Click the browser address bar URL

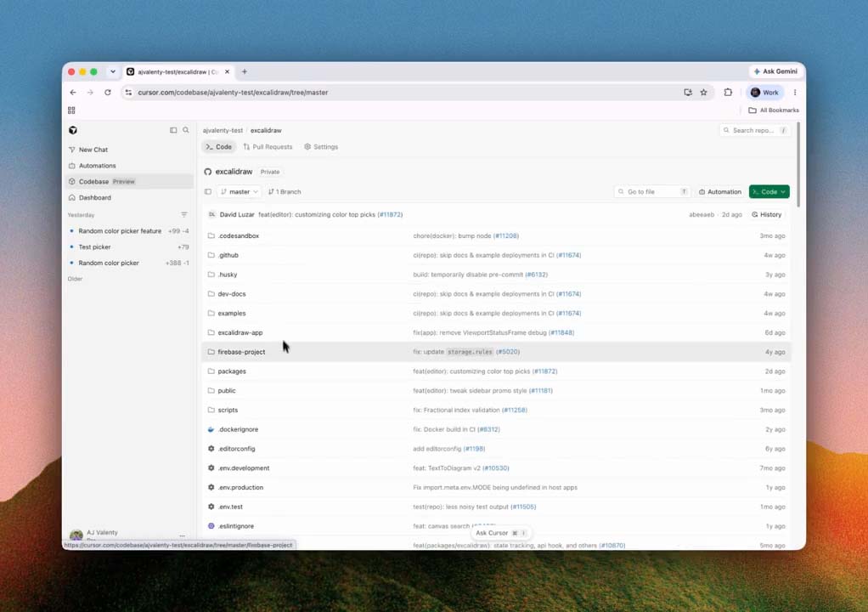(x=233, y=93)
